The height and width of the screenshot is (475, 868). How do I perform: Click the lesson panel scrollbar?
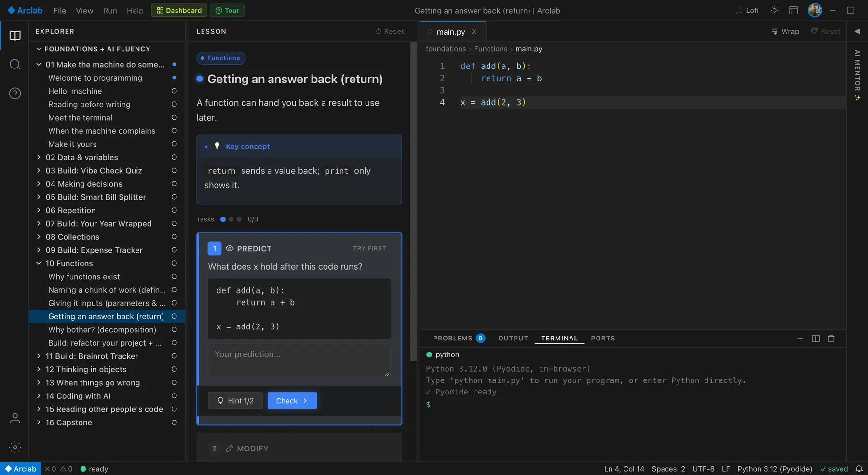tap(413, 202)
